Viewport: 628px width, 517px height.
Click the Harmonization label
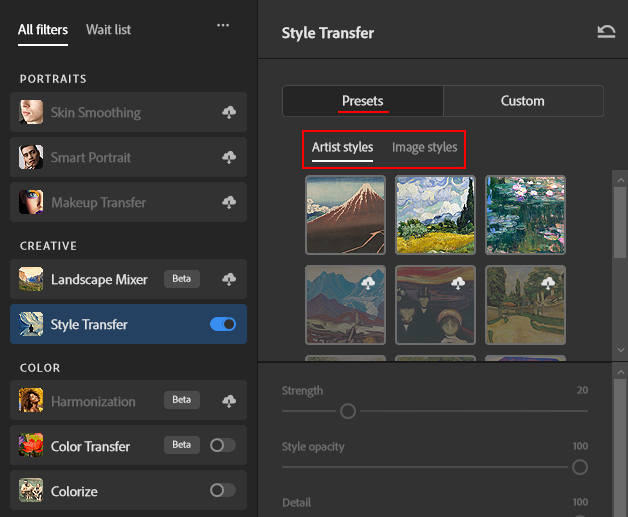93,402
